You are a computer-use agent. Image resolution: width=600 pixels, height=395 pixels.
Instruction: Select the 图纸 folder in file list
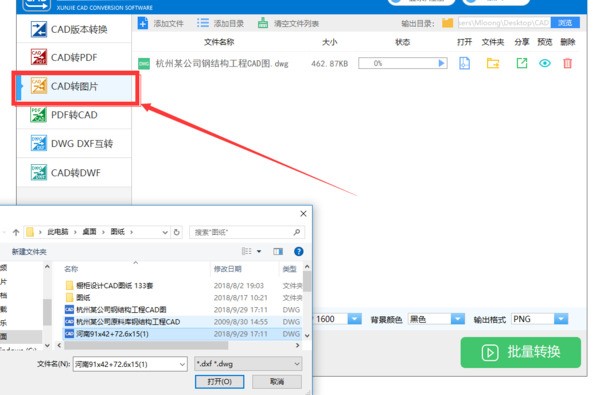(x=83, y=297)
